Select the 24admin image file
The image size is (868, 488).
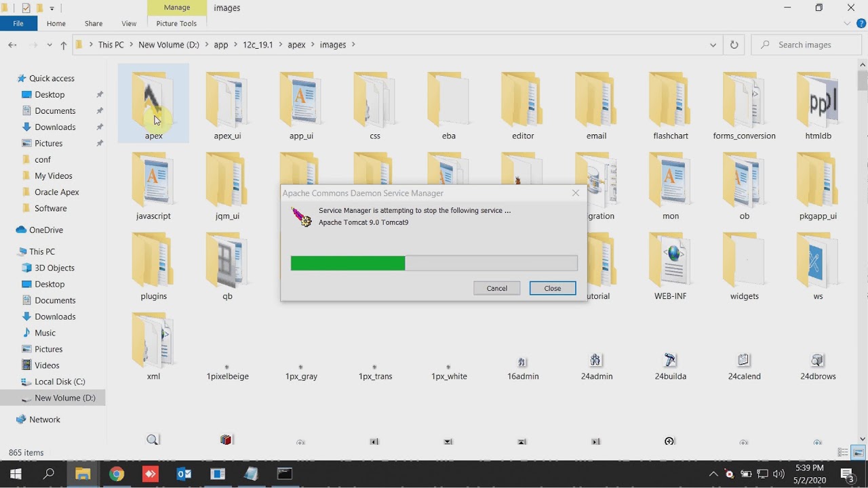tap(597, 367)
